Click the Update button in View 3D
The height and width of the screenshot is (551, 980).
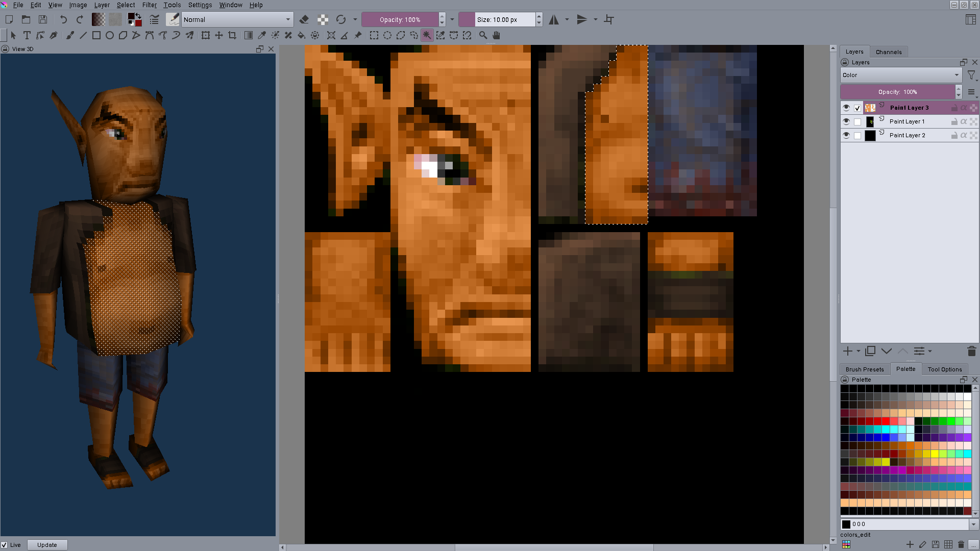point(47,545)
